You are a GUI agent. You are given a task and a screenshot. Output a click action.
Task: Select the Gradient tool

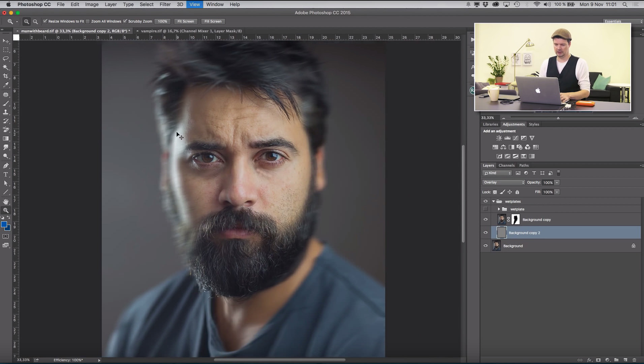[x=6, y=138]
